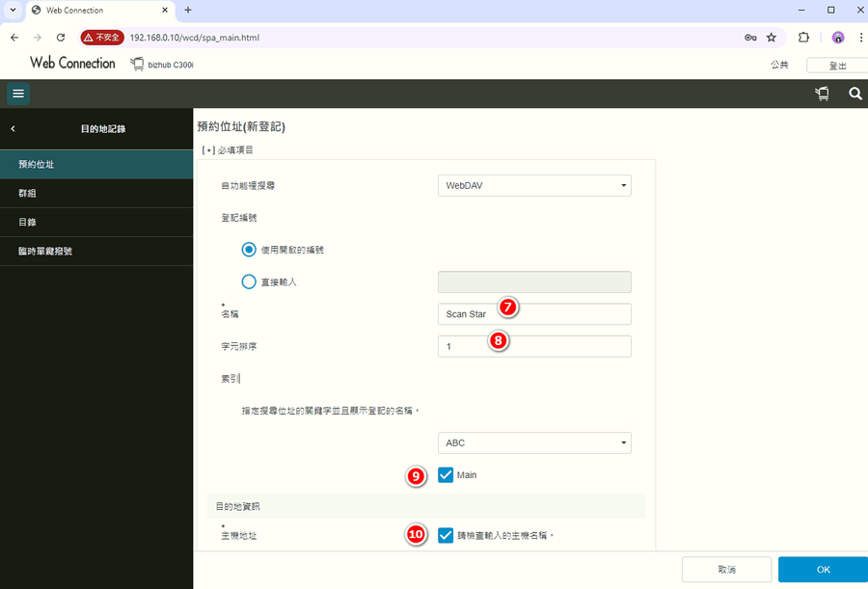Open the device job list icon
The image size is (868, 589).
point(822,94)
